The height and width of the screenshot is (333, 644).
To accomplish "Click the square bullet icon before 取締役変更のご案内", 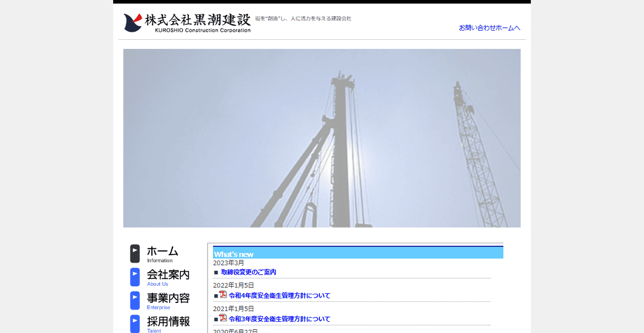I will click(215, 272).
